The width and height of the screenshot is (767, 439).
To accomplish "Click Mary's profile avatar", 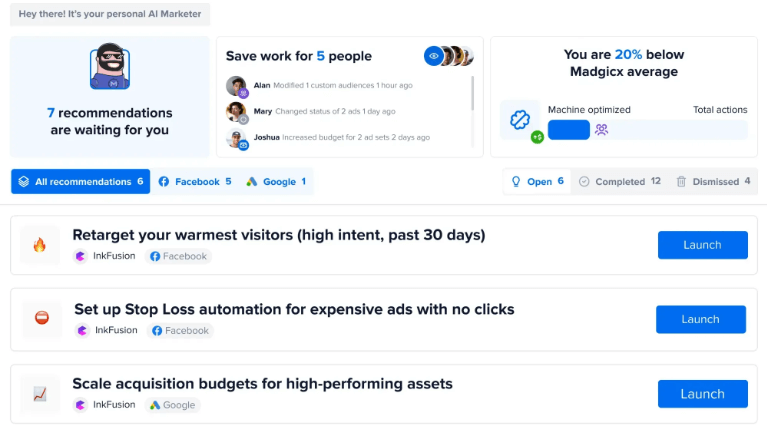I will coord(236,112).
